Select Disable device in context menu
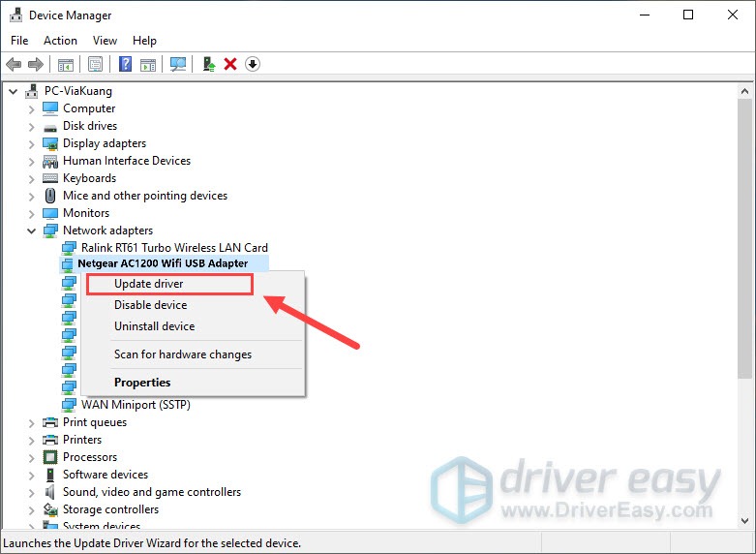This screenshot has height=554, width=756. pos(150,305)
